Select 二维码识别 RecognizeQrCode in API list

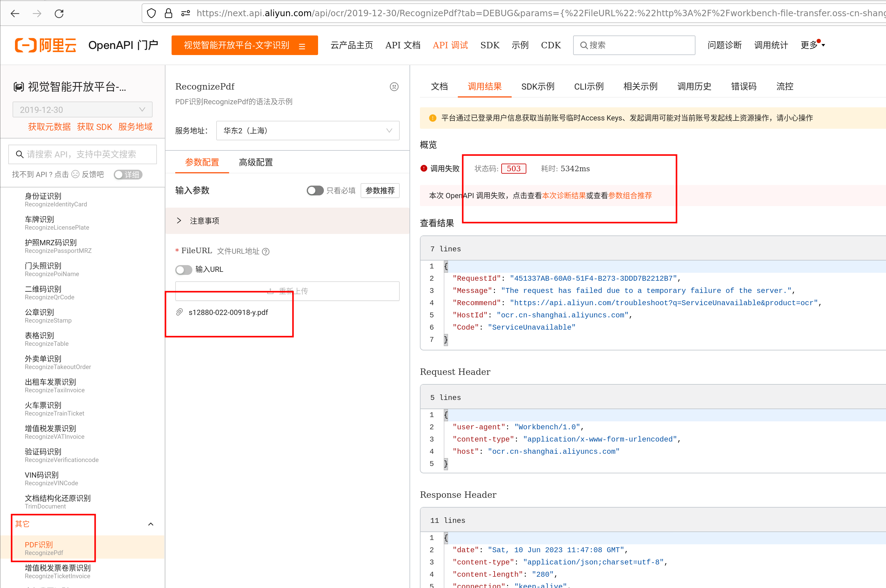click(x=50, y=293)
